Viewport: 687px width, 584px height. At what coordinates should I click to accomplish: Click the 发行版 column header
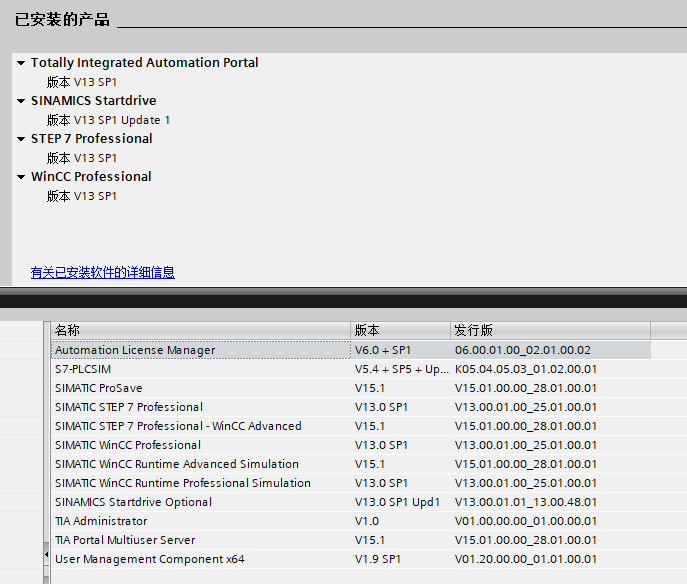pos(549,330)
